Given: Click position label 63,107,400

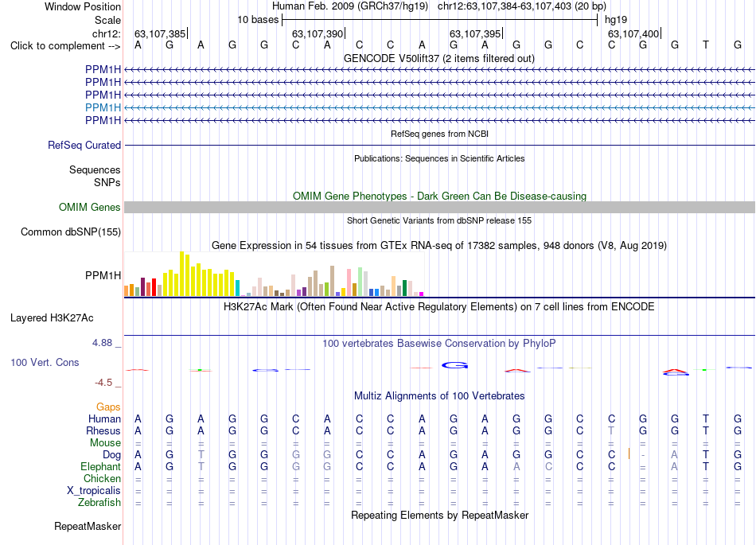Looking at the screenshot, I should [x=633, y=33].
